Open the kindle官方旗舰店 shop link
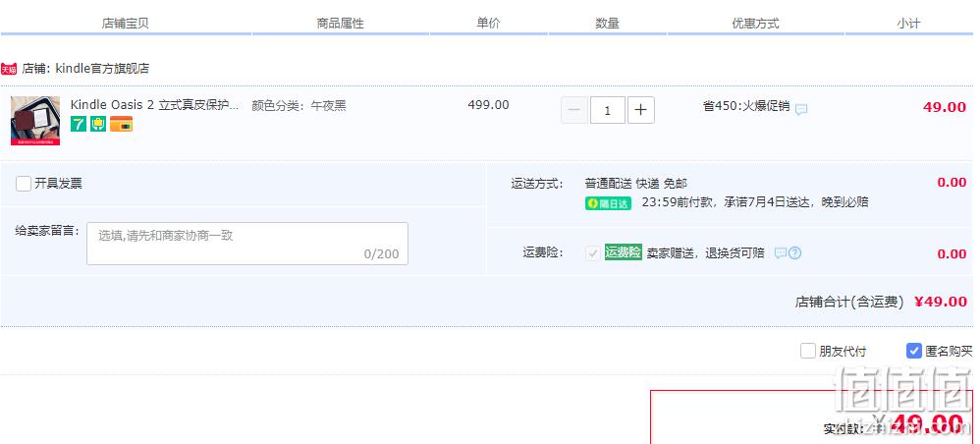 pyautogui.click(x=102, y=69)
